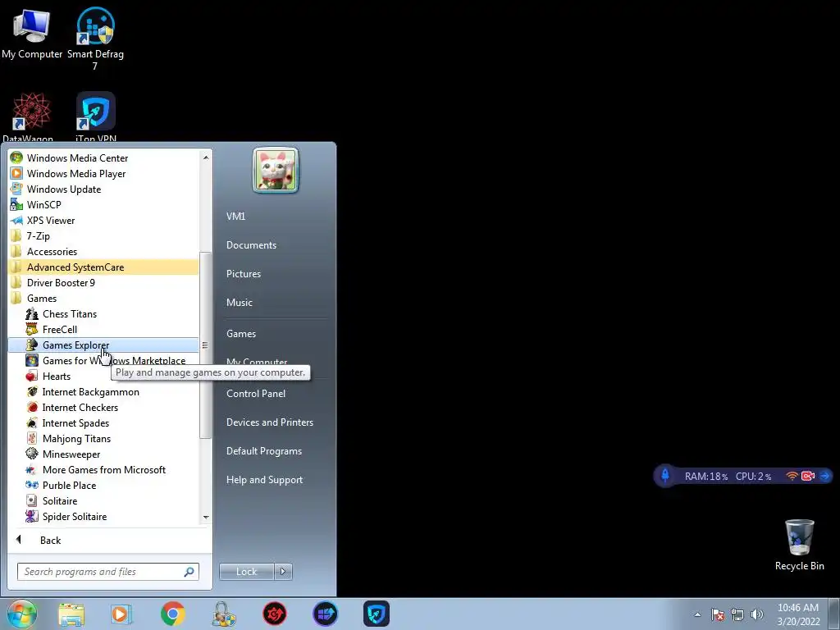
Task: Open iTop VPN from taskbar
Action: click(376, 614)
